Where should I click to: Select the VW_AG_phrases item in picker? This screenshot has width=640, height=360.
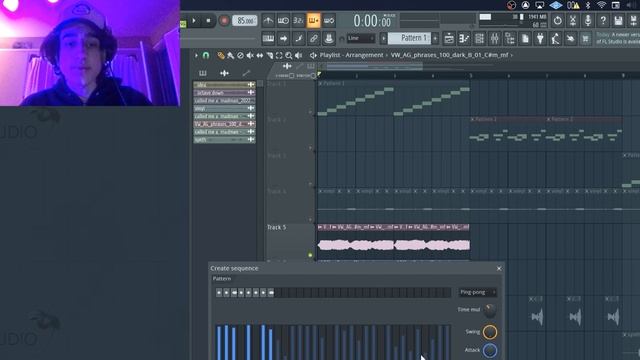coord(224,124)
